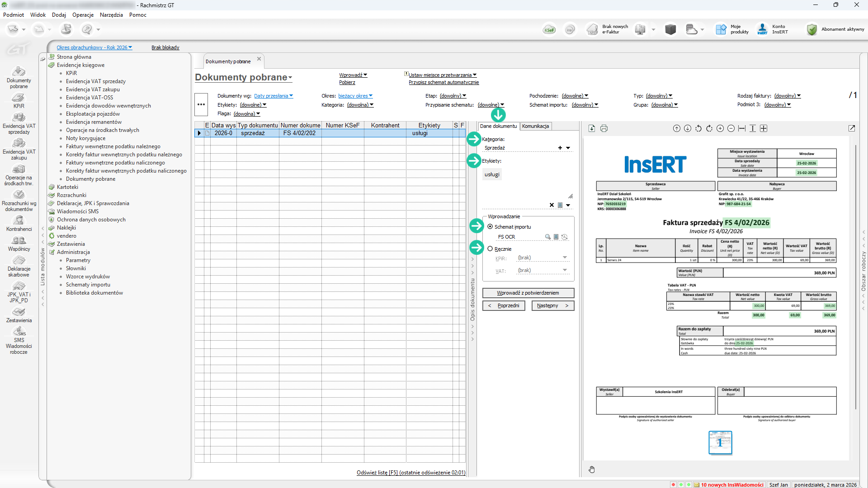Click Wprowadź z potwierdzeniem button
868x488 pixels.
(x=528, y=293)
